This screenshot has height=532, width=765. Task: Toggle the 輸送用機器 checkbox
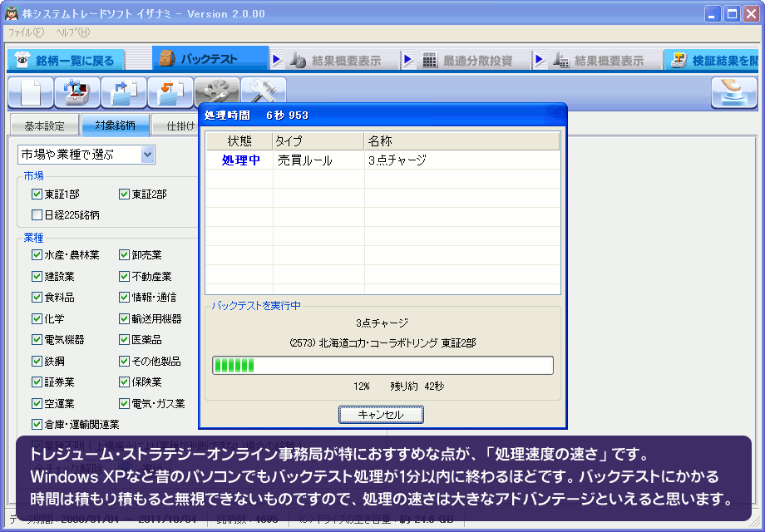pos(124,319)
